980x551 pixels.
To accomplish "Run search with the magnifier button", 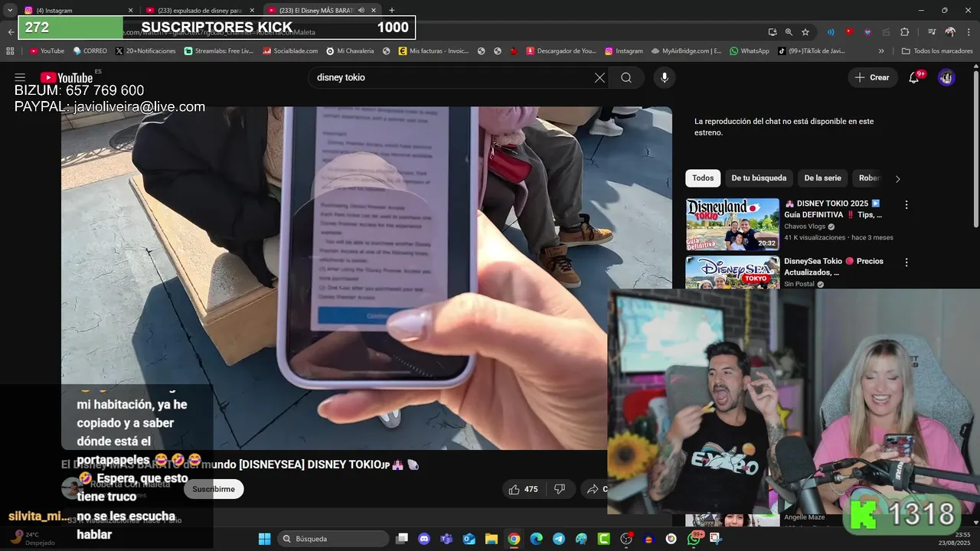I will pos(626,77).
